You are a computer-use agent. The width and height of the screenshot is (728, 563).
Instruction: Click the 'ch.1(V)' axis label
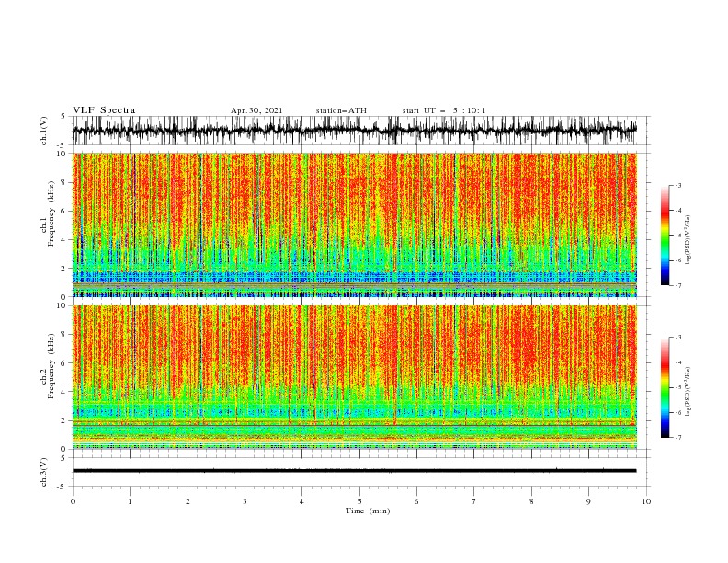44,131
